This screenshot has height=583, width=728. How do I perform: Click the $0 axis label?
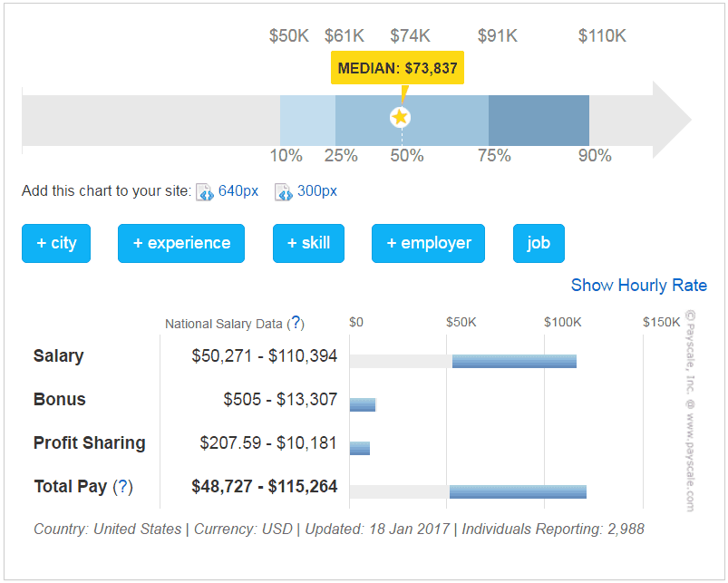pos(356,322)
